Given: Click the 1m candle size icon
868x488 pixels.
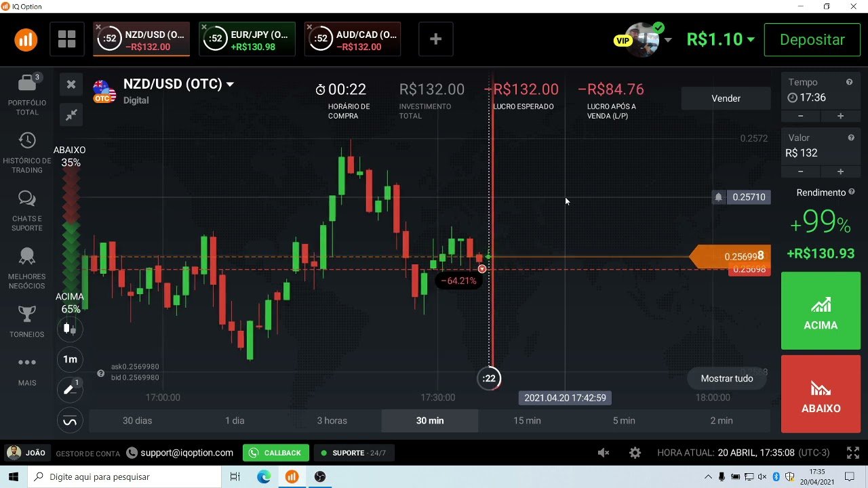Looking at the screenshot, I should [70, 359].
